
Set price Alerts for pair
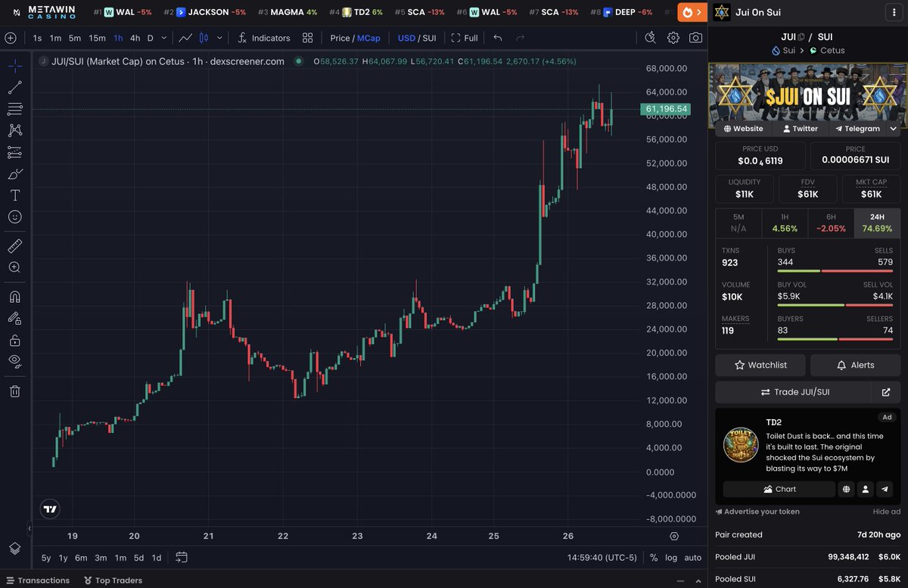tap(855, 365)
